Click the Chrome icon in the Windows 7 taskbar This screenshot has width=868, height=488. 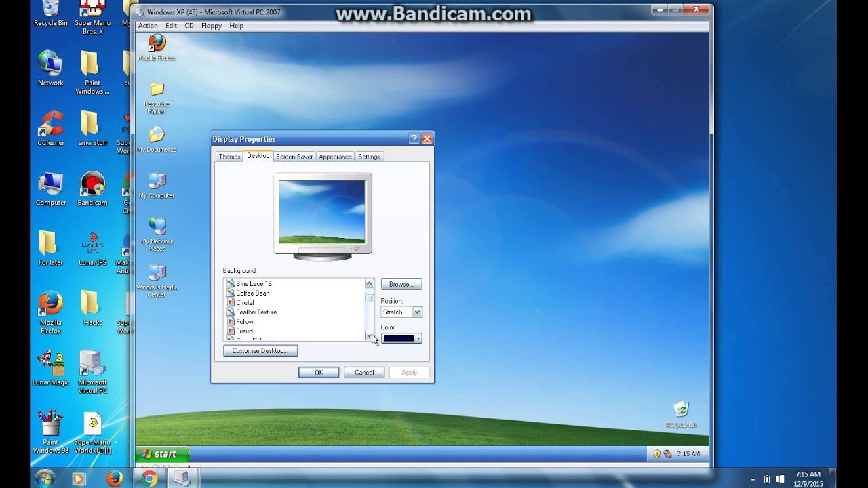pyautogui.click(x=149, y=479)
